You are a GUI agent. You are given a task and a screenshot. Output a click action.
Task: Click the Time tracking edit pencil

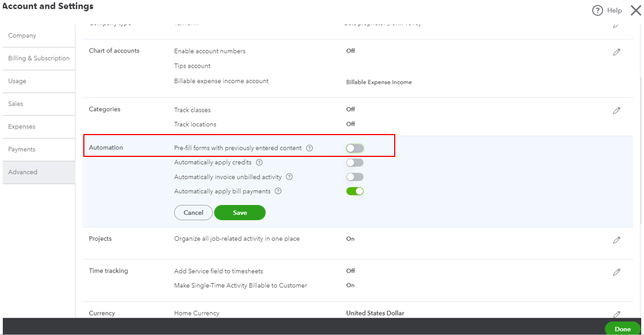coord(617,272)
